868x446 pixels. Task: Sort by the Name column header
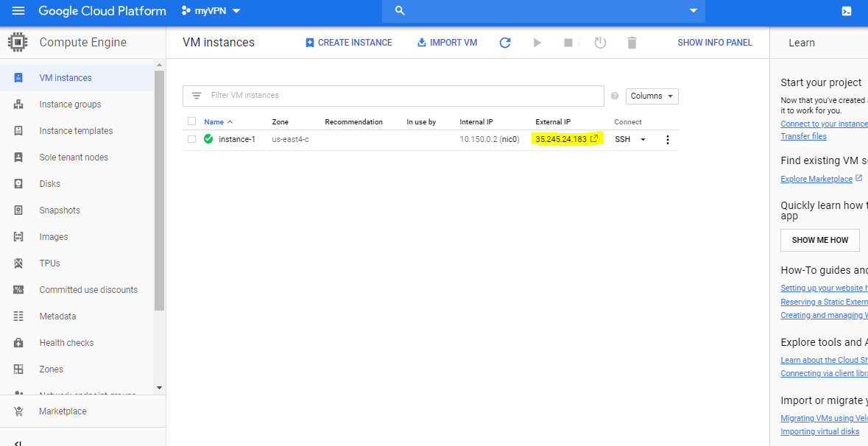(218, 121)
